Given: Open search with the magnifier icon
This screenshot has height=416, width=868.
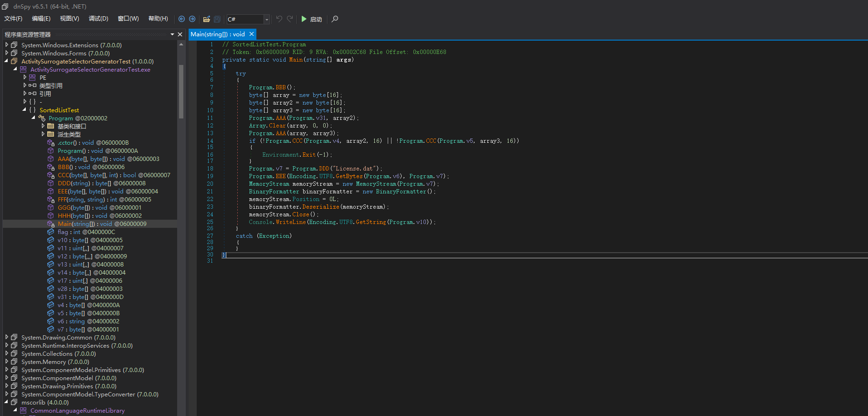Looking at the screenshot, I should [x=335, y=19].
